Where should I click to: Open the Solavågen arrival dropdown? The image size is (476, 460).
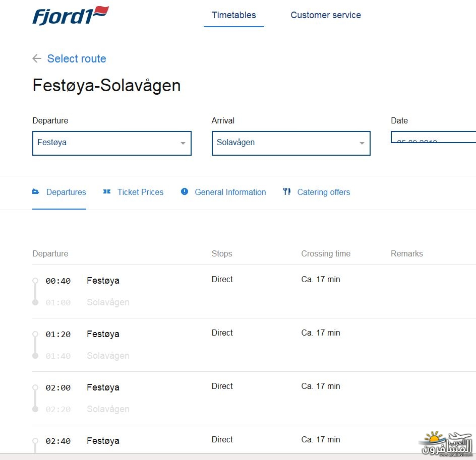290,143
